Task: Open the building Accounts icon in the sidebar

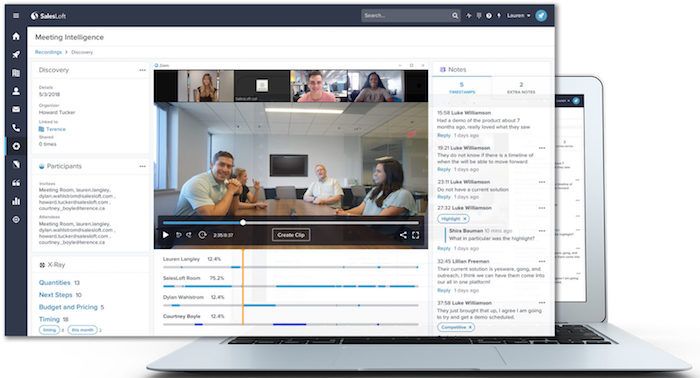Action: pos(16,73)
